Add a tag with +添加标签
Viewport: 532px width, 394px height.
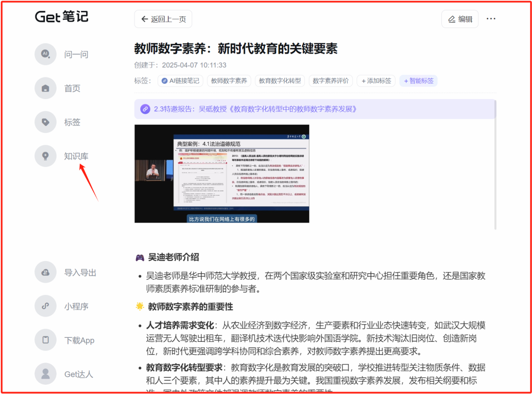tap(376, 80)
